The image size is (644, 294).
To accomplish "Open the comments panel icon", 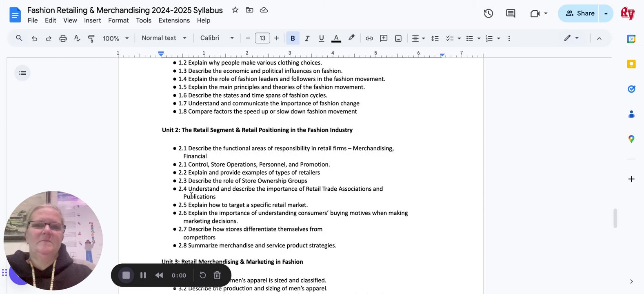I will (x=511, y=13).
